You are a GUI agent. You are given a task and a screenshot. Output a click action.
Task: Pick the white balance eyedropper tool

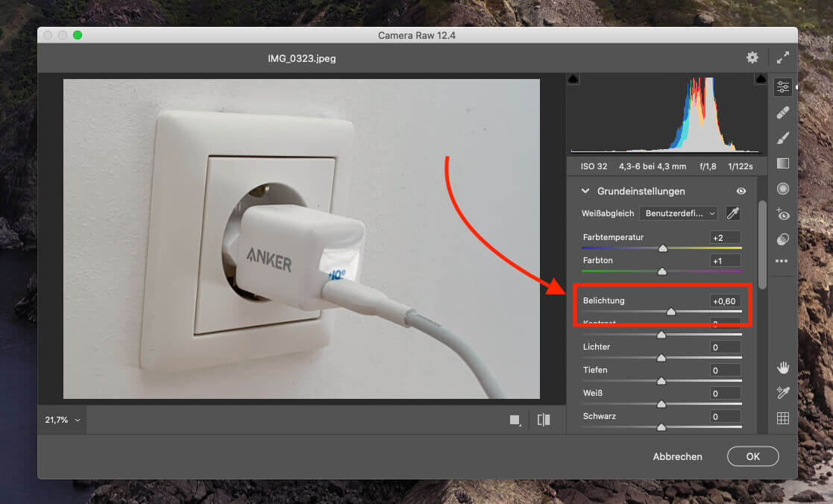click(733, 213)
